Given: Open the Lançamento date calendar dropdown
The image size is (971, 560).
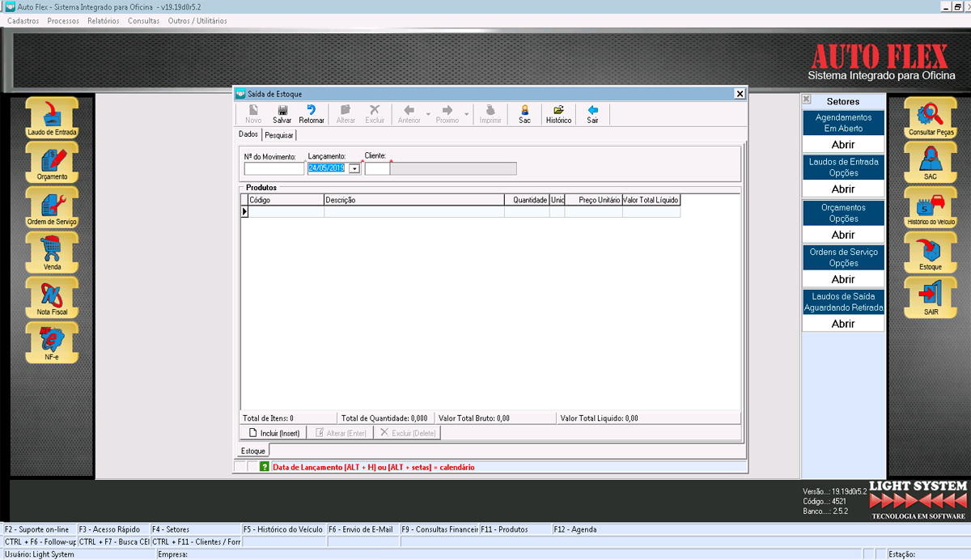Looking at the screenshot, I should (x=354, y=168).
